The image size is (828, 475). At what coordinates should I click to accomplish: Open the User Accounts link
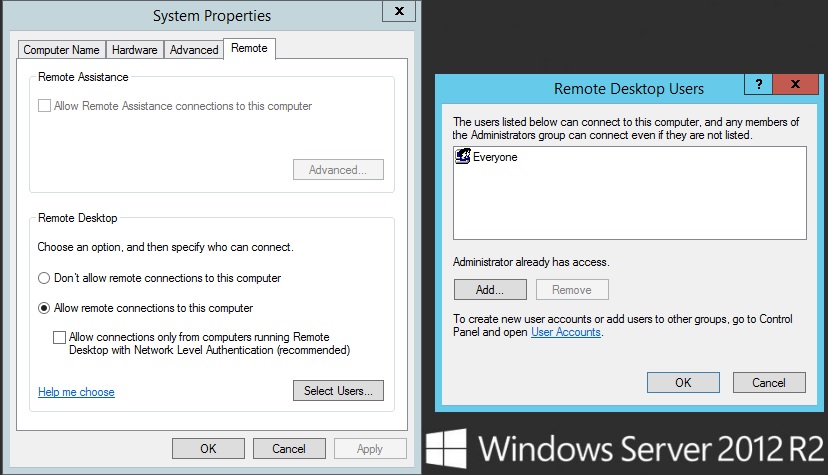click(566, 332)
